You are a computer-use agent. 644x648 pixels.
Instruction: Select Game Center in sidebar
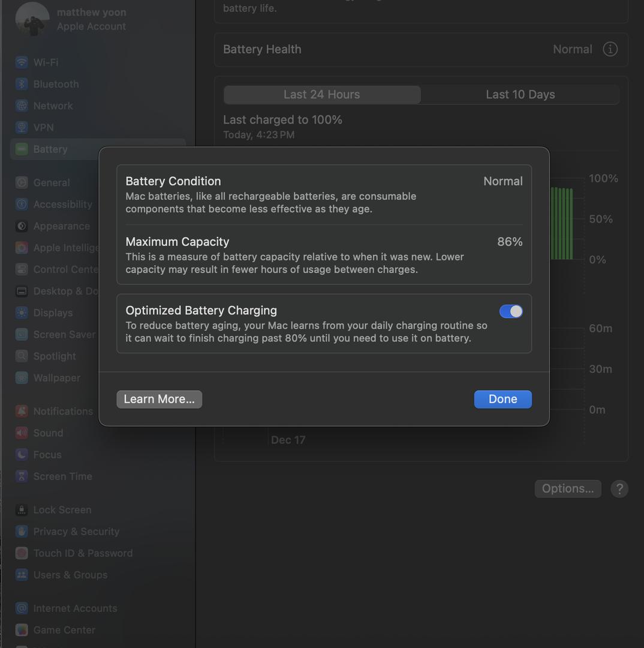[64, 629]
